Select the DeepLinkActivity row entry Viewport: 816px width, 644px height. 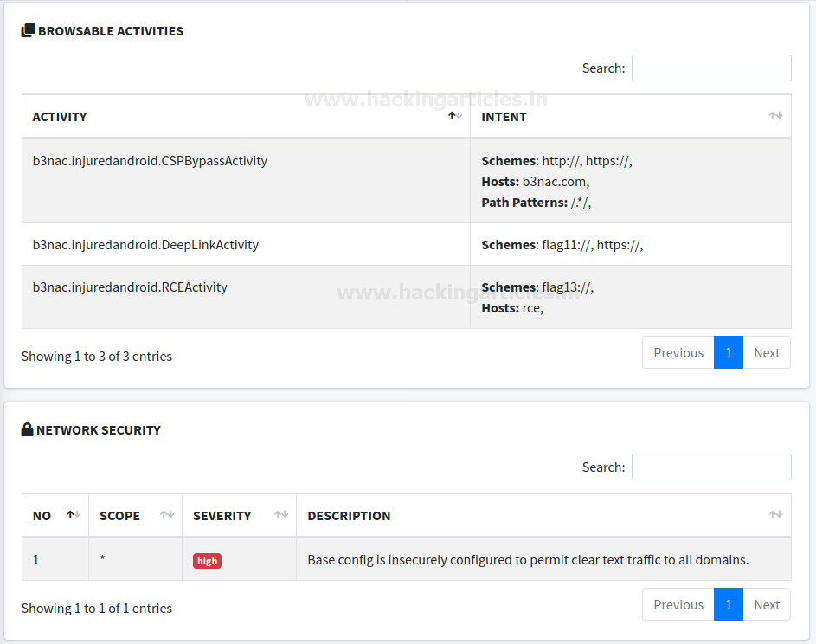pyautogui.click(x=145, y=245)
